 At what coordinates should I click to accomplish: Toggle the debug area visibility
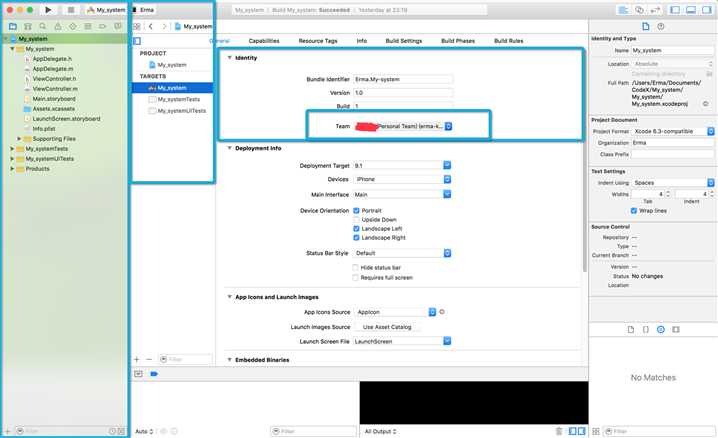pos(691,10)
